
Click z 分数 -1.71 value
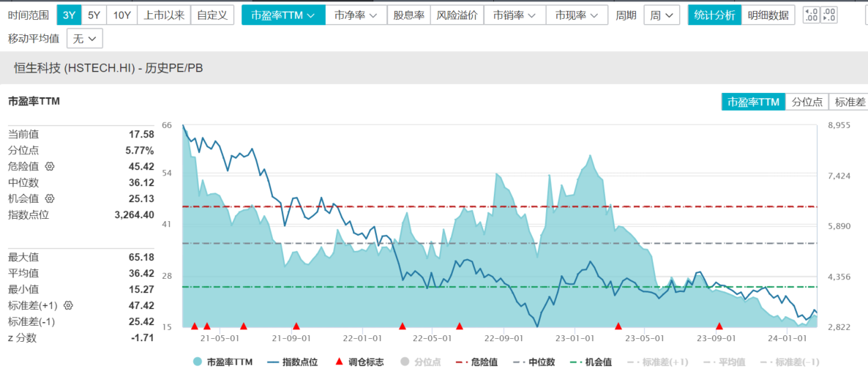tap(143, 337)
